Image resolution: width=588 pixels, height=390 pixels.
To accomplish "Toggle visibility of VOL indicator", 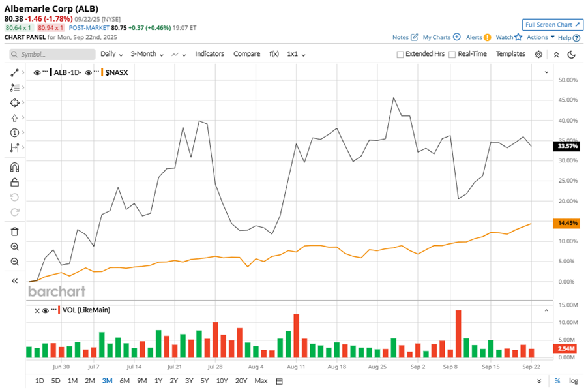I will pos(46,311).
